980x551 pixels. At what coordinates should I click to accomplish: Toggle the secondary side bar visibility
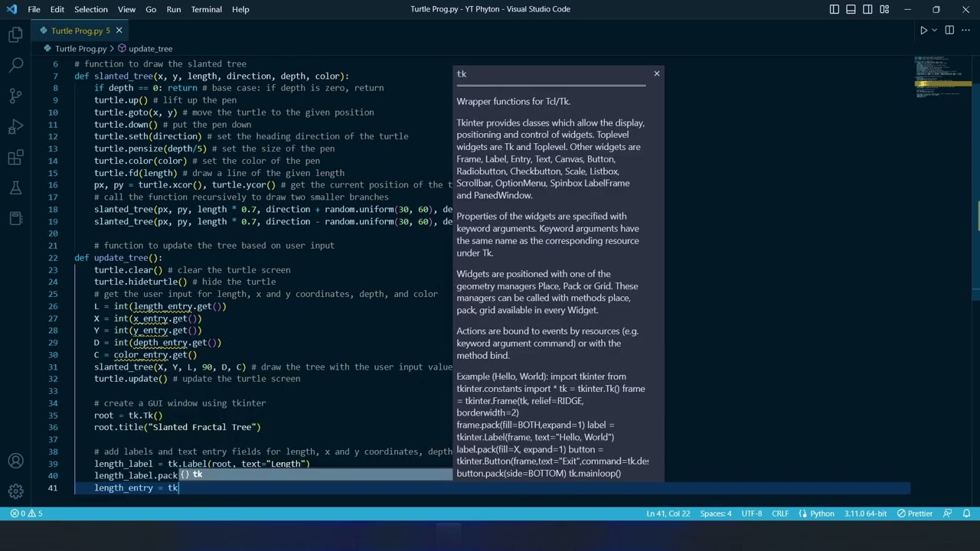pyautogui.click(x=868, y=9)
